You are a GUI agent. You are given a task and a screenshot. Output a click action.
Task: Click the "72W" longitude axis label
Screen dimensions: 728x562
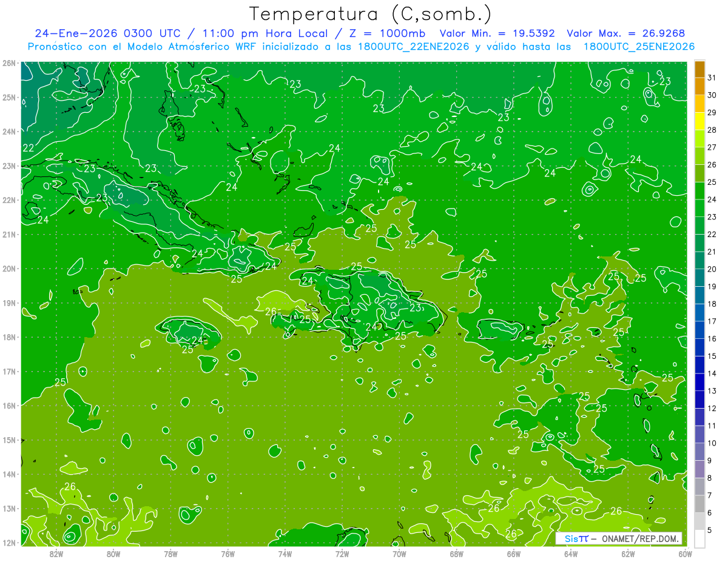point(342,554)
